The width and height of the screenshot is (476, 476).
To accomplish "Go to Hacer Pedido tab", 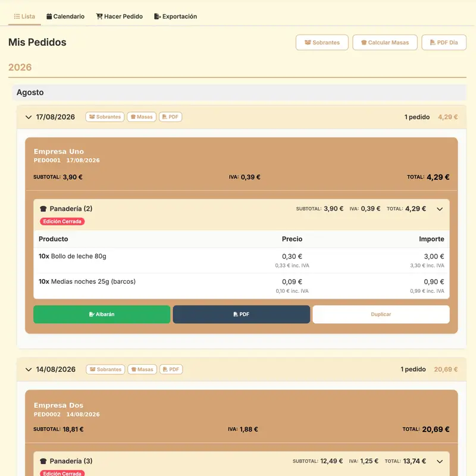I will coord(120,17).
